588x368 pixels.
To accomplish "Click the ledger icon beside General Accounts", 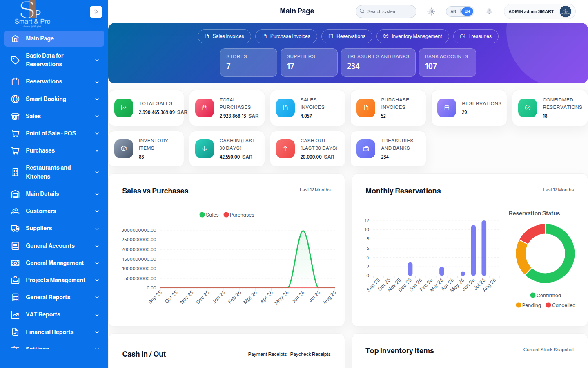I will 15,246.
